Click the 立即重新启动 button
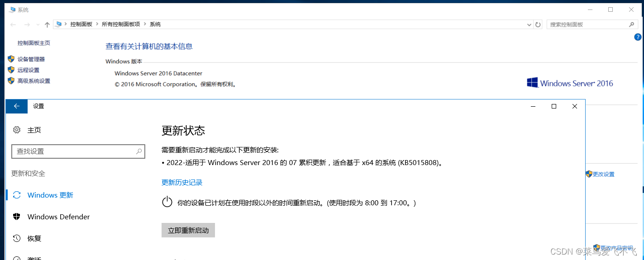The height and width of the screenshot is (260, 644). point(188,230)
